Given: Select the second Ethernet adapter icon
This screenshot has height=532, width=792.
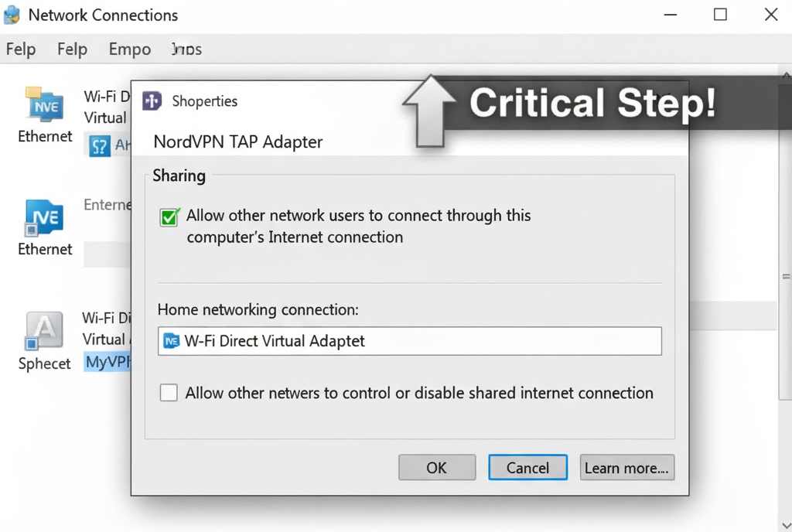Looking at the screenshot, I should (x=44, y=218).
